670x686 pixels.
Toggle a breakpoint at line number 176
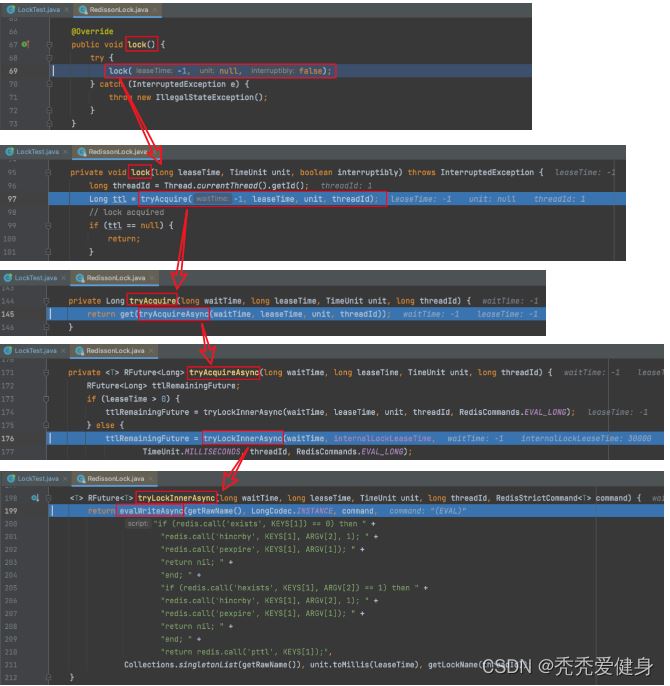coord(13,438)
